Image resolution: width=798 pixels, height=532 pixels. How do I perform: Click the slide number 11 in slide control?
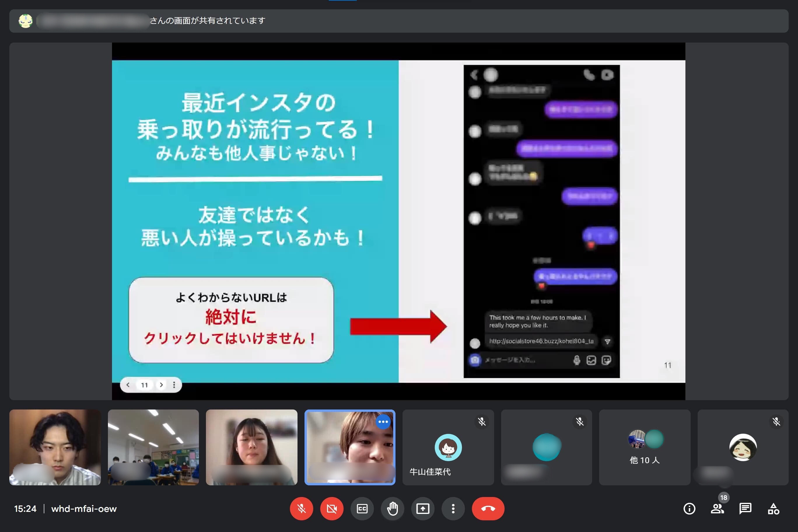click(145, 385)
